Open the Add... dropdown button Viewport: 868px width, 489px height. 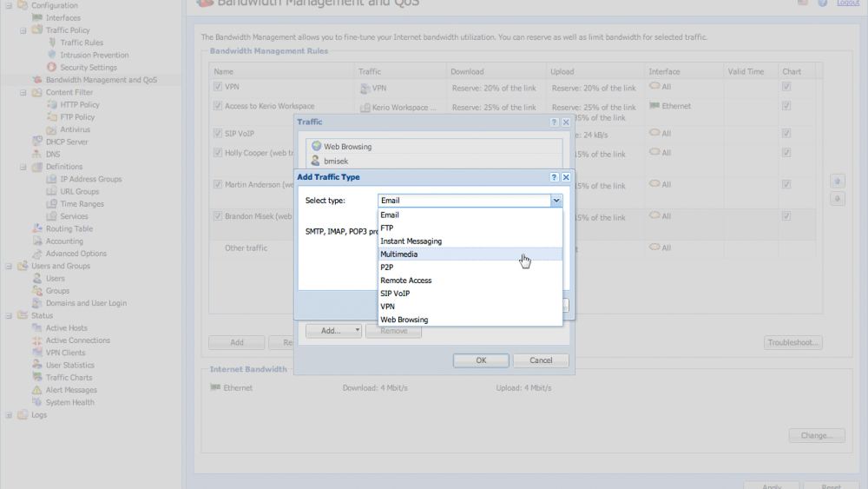pos(333,331)
